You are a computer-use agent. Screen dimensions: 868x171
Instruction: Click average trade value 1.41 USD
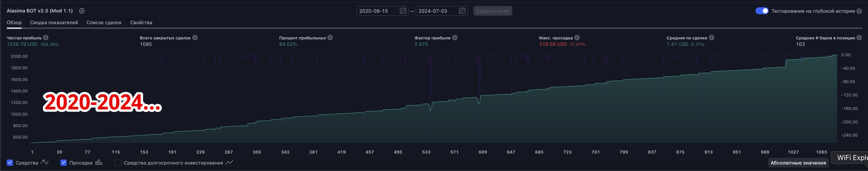pyautogui.click(x=677, y=44)
